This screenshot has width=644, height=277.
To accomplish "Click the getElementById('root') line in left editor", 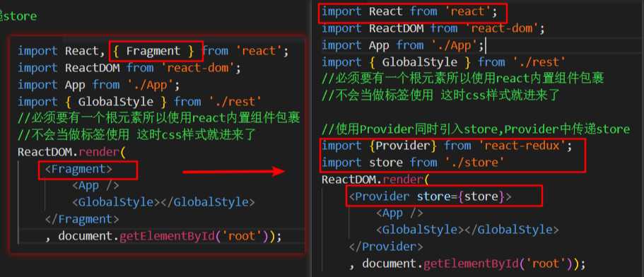I will [x=163, y=237].
